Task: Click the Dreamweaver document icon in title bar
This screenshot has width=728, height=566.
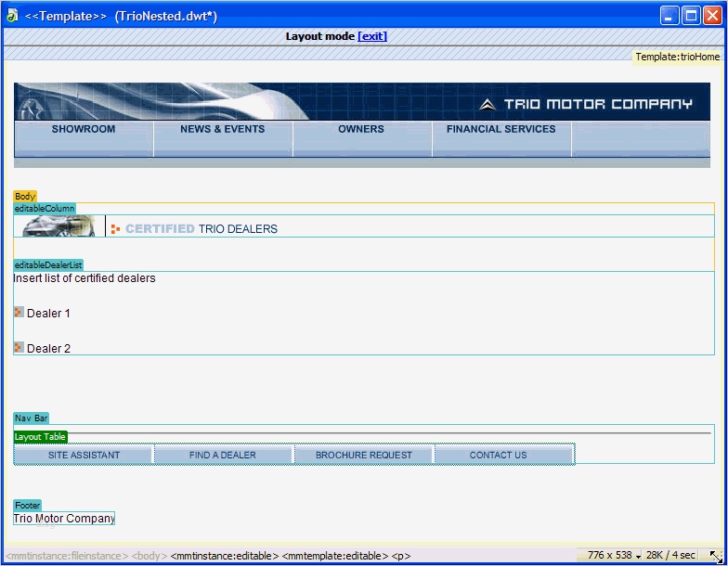Action: (12, 16)
